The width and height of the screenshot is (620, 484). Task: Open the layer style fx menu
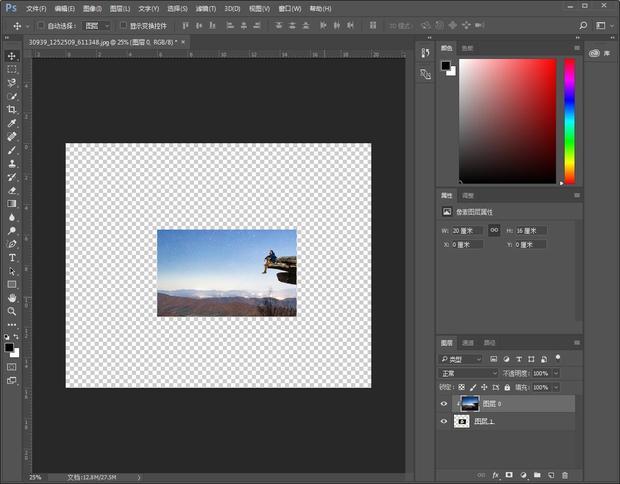(495, 475)
